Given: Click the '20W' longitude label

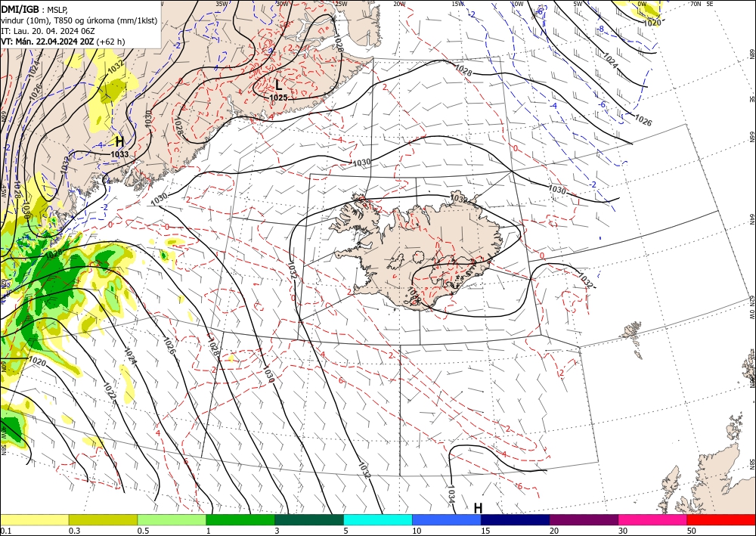Looking at the screenshot, I should point(399,4).
